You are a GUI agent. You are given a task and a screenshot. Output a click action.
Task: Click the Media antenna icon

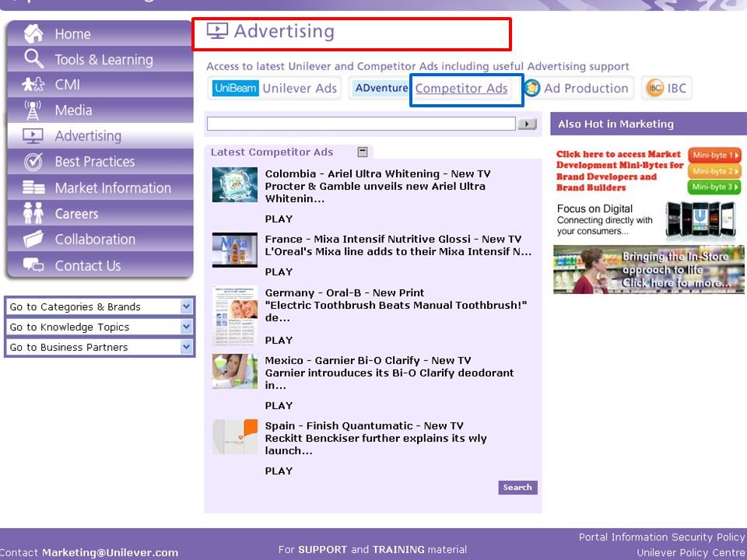pos(33,110)
